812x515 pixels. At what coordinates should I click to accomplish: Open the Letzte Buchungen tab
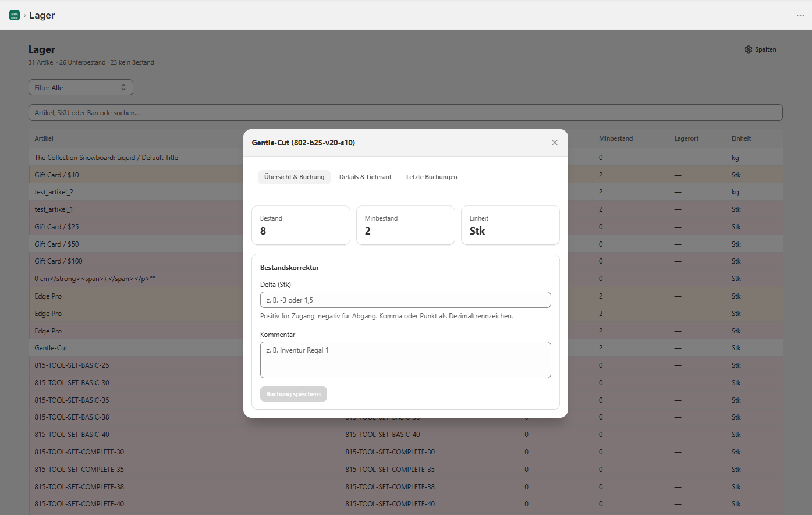(x=432, y=177)
